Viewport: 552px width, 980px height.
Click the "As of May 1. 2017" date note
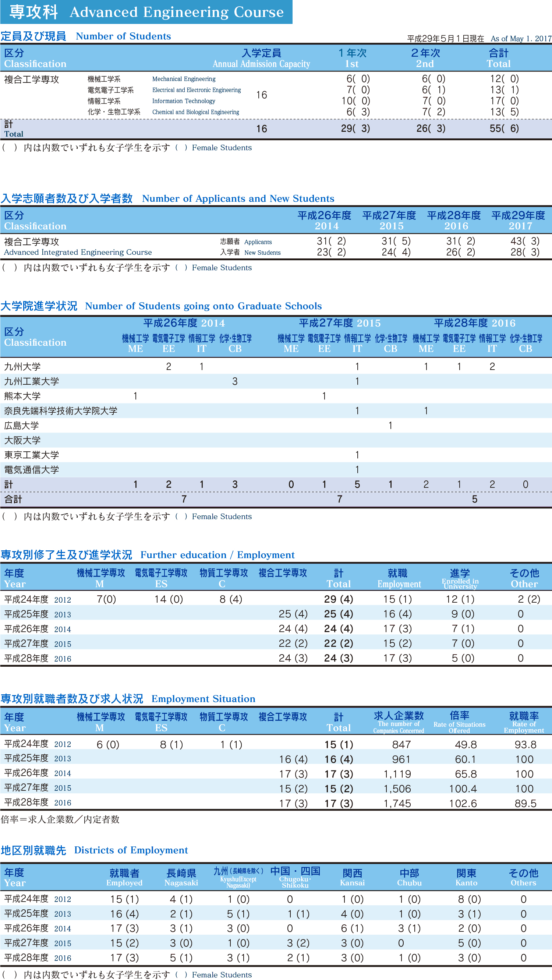click(521, 38)
